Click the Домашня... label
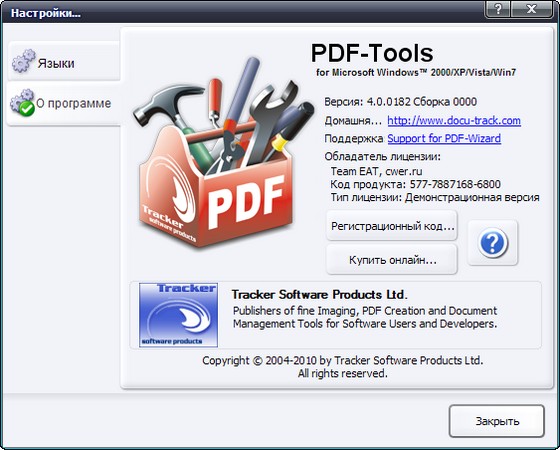 tap(353, 121)
